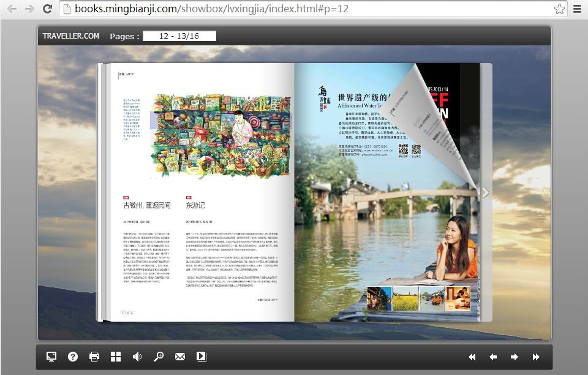The image size is (588, 375).
Task: Go to the next page arrow in the toolbar
Action: click(x=514, y=357)
